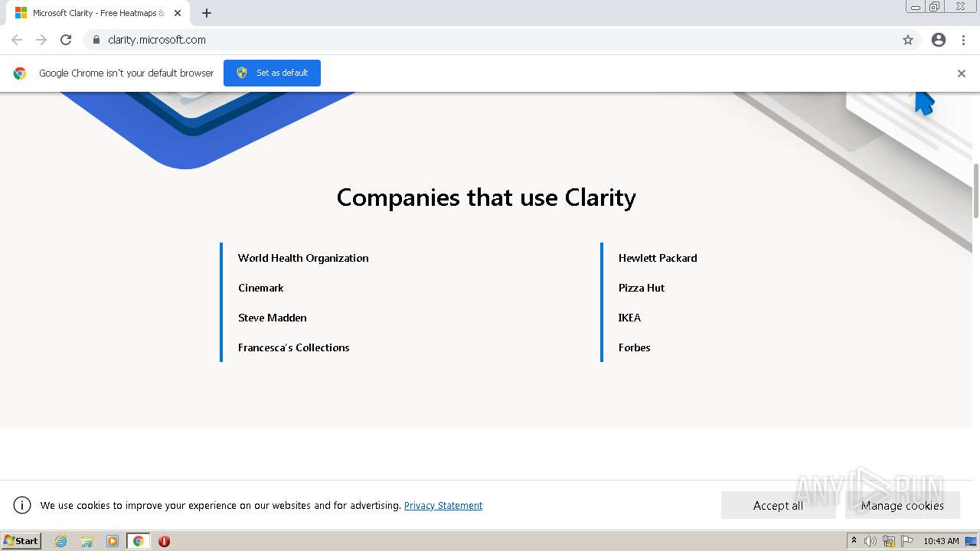Click the Show desktop tray button
The image size is (980, 551).
point(971,541)
